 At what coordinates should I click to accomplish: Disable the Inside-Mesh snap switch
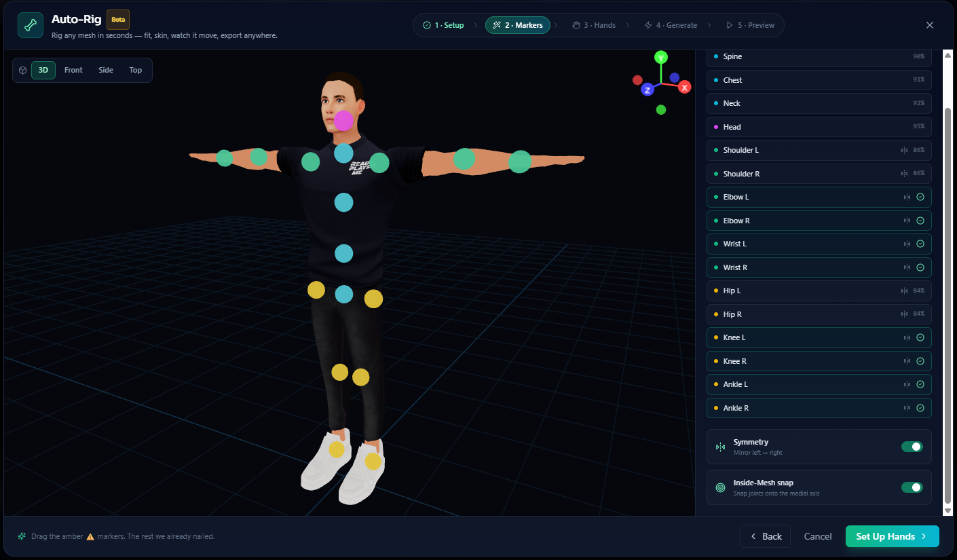(x=912, y=487)
